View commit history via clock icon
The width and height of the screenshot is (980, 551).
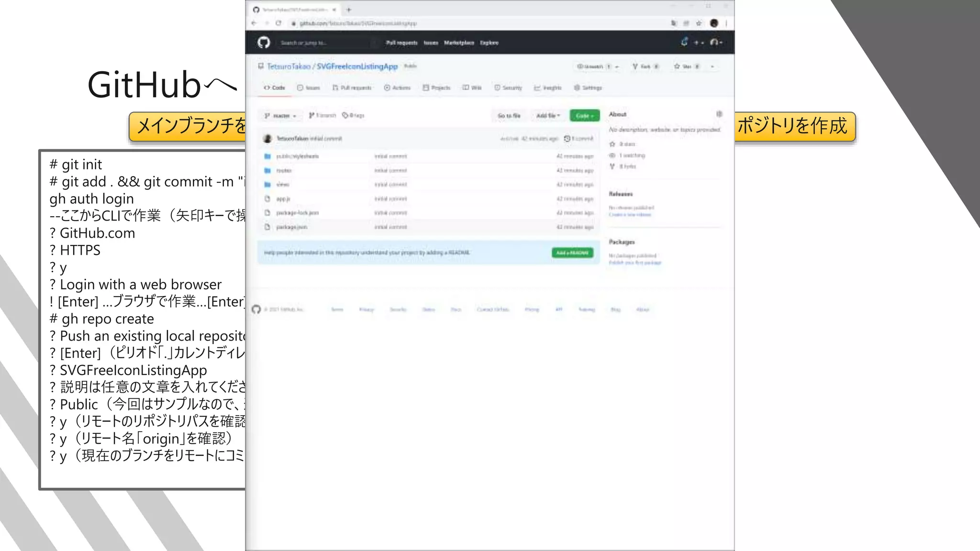coord(567,139)
